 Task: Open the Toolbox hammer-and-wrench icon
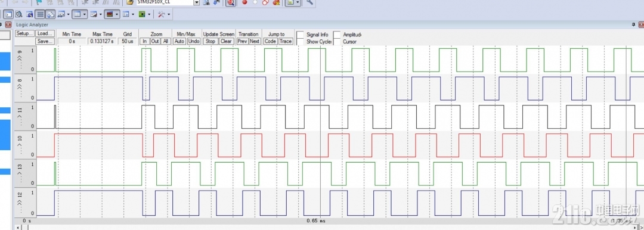161,14
